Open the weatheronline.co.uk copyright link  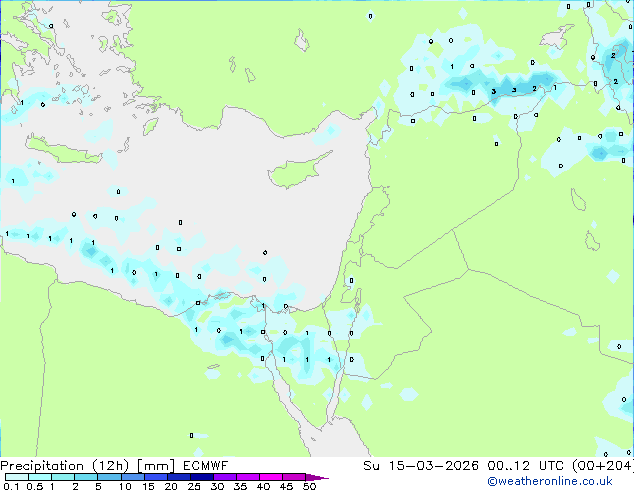coord(550,481)
